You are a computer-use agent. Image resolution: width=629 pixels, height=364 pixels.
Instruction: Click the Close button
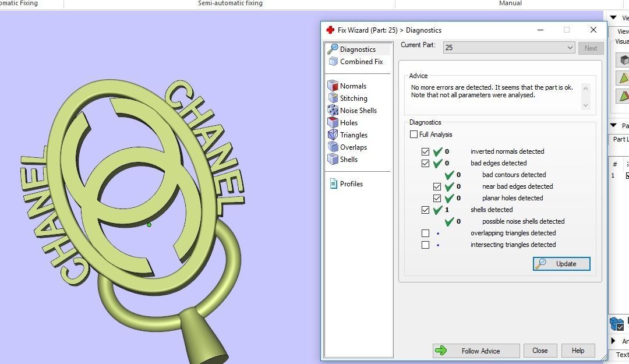(x=540, y=351)
